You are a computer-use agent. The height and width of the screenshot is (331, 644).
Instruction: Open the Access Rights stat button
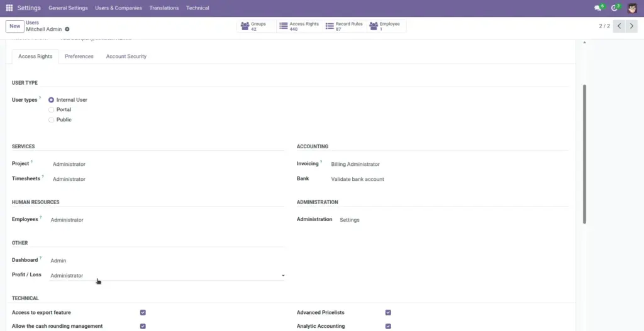[x=299, y=26]
